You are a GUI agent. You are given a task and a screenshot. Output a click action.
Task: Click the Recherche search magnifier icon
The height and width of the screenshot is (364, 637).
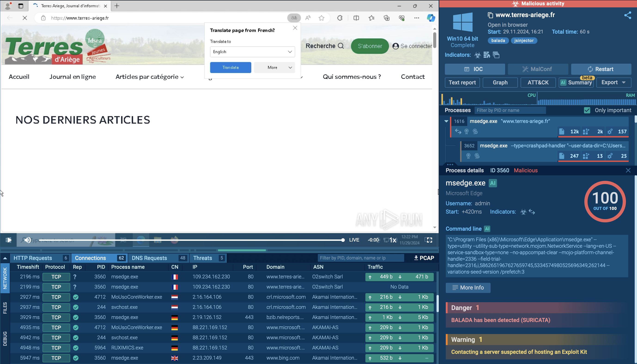pos(341,46)
